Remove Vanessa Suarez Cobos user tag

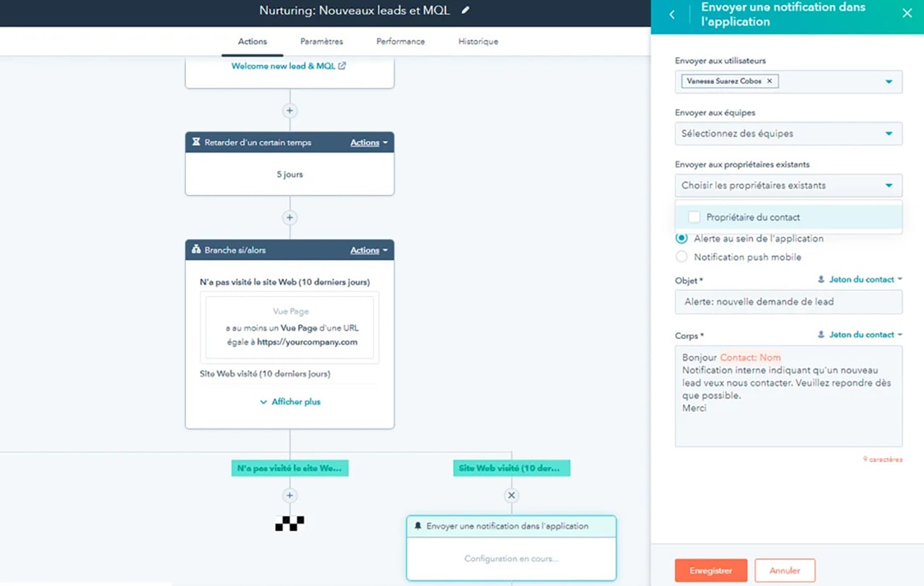[770, 81]
